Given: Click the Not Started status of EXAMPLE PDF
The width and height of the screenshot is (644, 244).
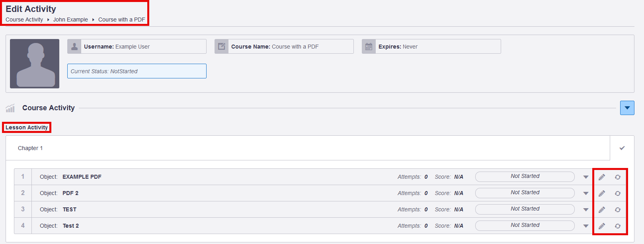Looking at the screenshot, I should [x=525, y=176].
